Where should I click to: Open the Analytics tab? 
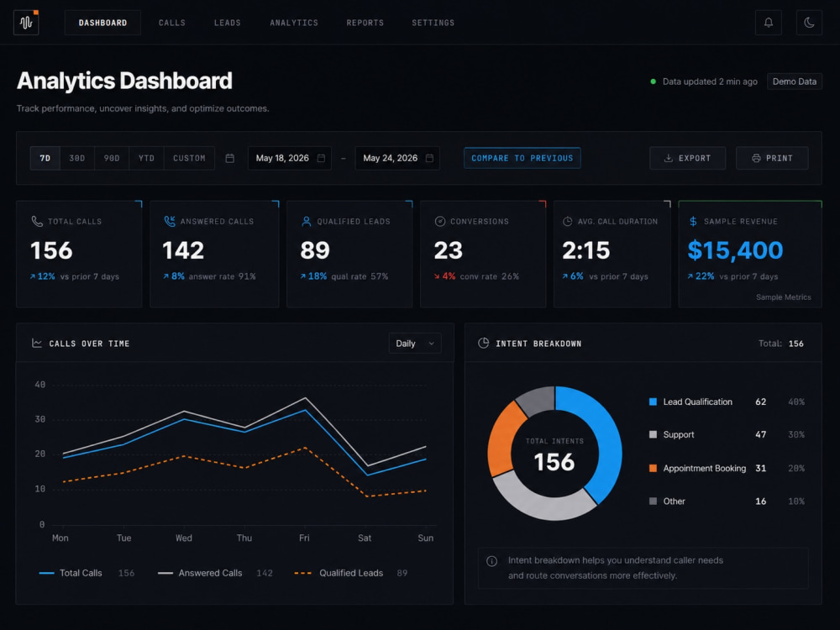point(294,23)
